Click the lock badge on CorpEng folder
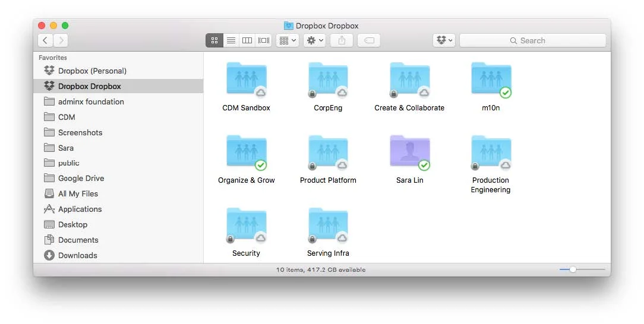Screen dimensions: 644x324 [x=312, y=94]
